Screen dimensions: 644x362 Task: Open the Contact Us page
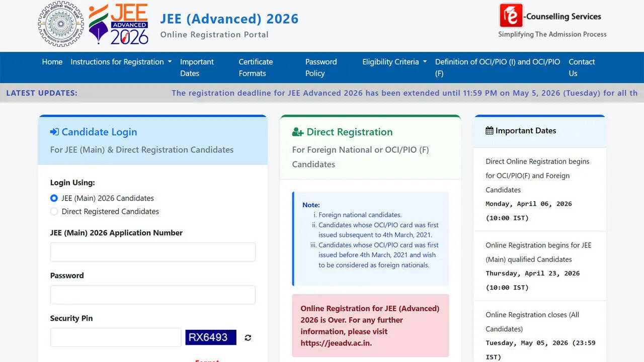pyautogui.click(x=582, y=67)
